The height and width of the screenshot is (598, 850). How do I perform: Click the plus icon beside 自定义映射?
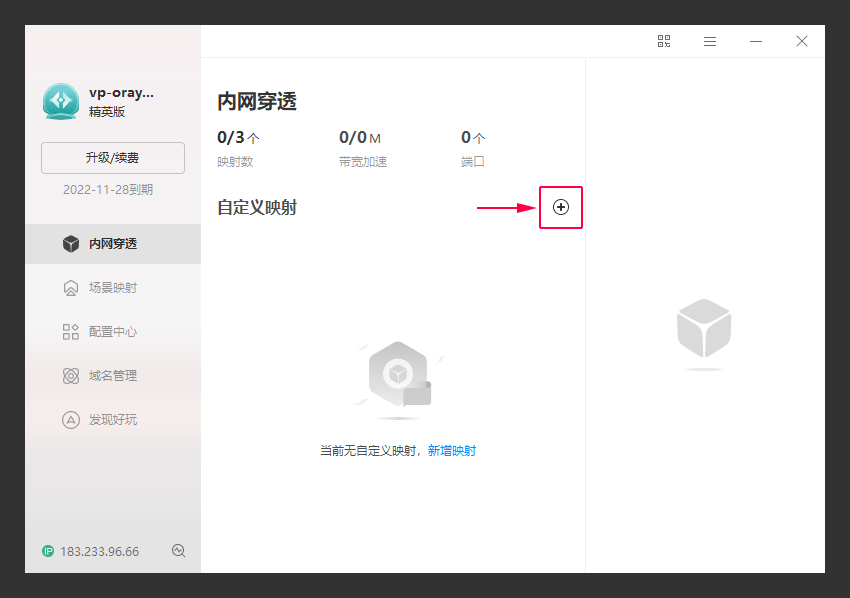tap(561, 207)
